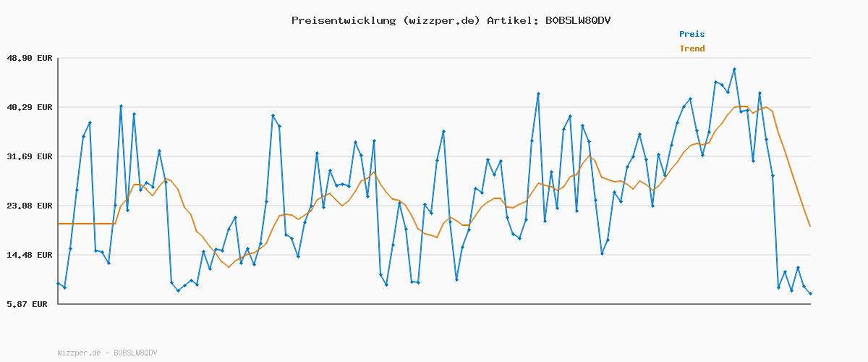This screenshot has width=868, height=362.
Task: Select the 23.08 EUR y-axis label
Action: pos(29,206)
